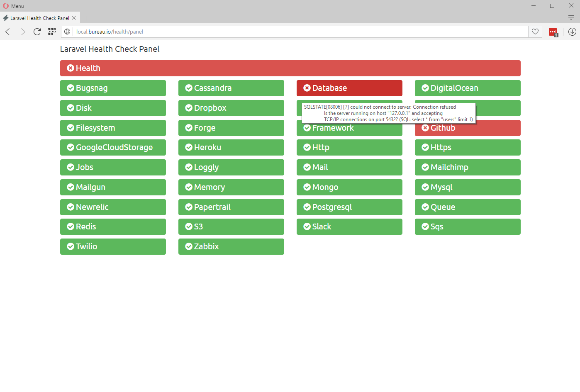Click the Http check button
The height and width of the screenshot is (392, 580).
click(349, 147)
